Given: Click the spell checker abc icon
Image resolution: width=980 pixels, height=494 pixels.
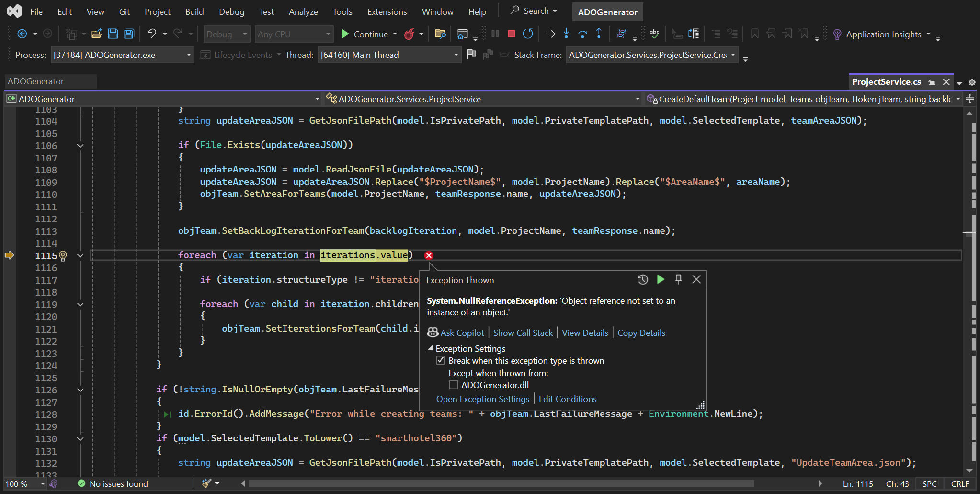Looking at the screenshot, I should coord(654,34).
